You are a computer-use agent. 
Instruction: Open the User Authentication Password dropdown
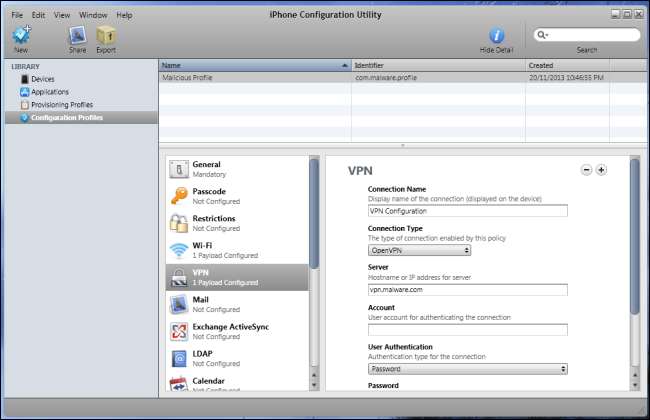468,369
